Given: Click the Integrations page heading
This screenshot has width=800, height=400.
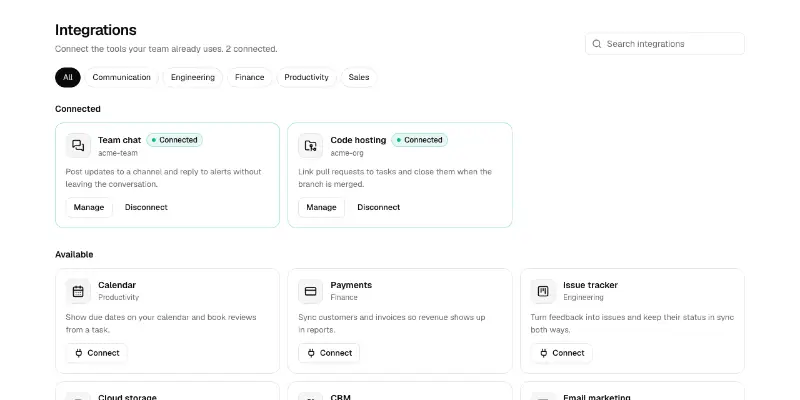Looking at the screenshot, I should (x=96, y=30).
